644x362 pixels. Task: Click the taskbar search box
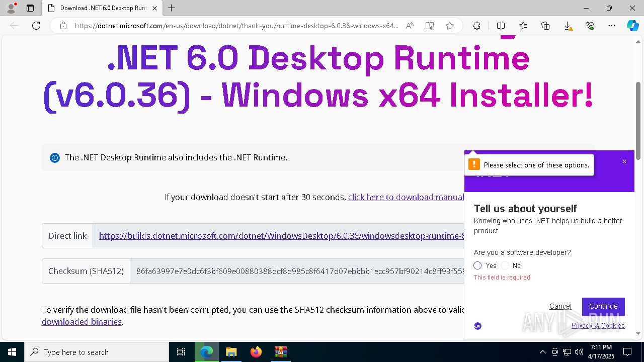pos(97,352)
